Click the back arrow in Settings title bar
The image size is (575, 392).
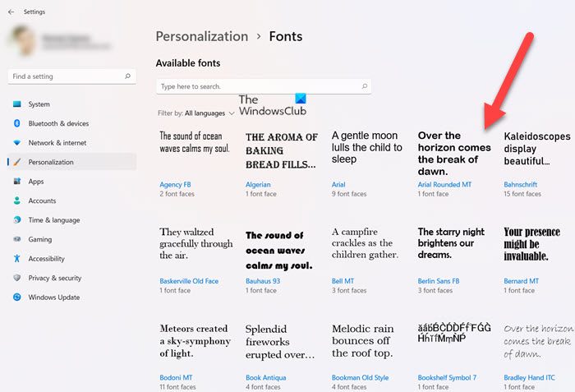[11, 12]
